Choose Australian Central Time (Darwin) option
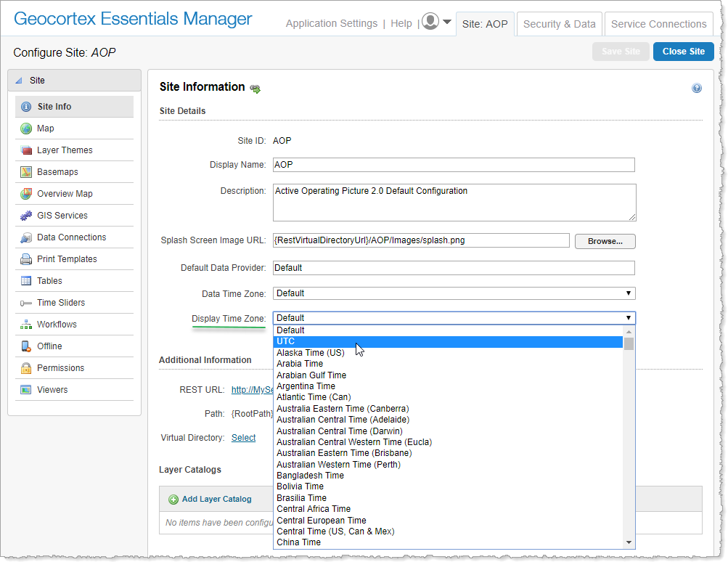This screenshot has height=562, width=728. point(448,431)
